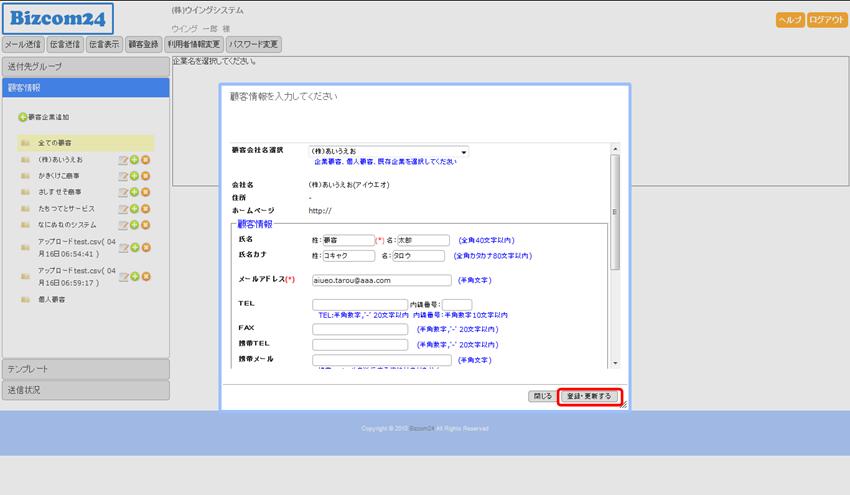The image size is (850, 495).
Task: Click the ログアウト button
Action: click(827, 20)
